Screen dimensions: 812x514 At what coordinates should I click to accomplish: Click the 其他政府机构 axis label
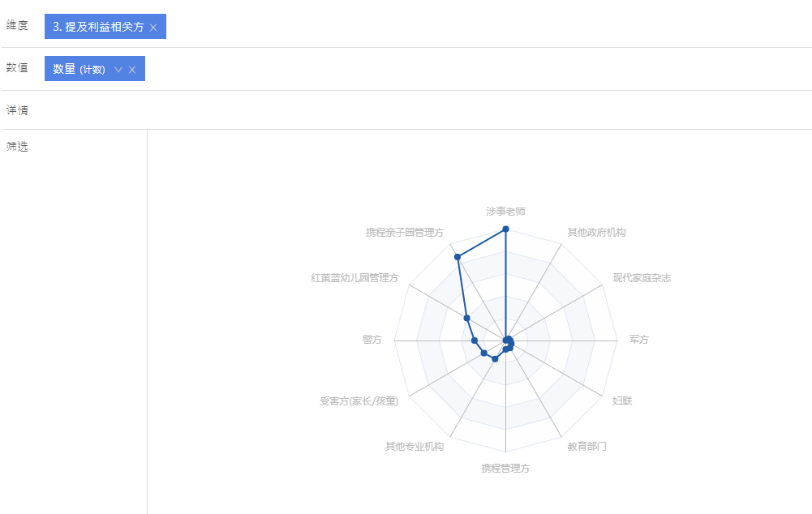(596, 233)
